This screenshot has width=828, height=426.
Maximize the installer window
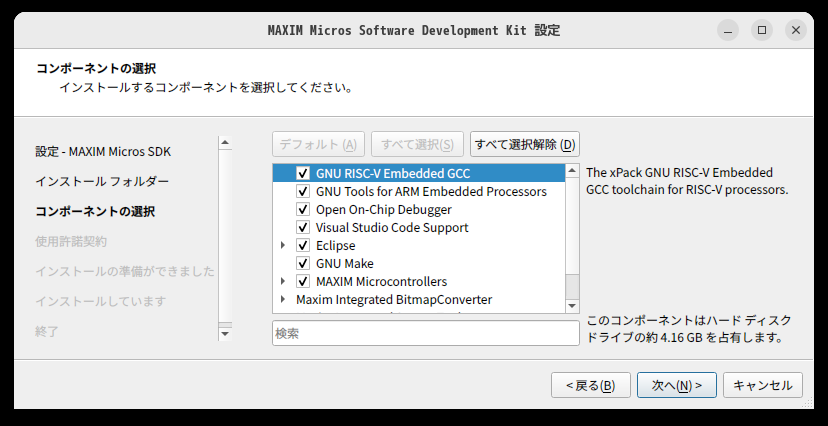(762, 30)
